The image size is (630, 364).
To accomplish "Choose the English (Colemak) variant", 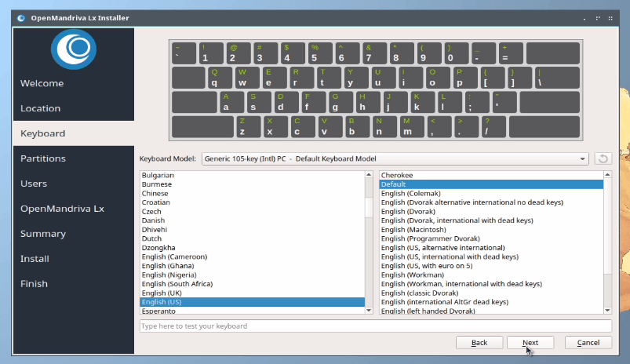I will [491, 193].
